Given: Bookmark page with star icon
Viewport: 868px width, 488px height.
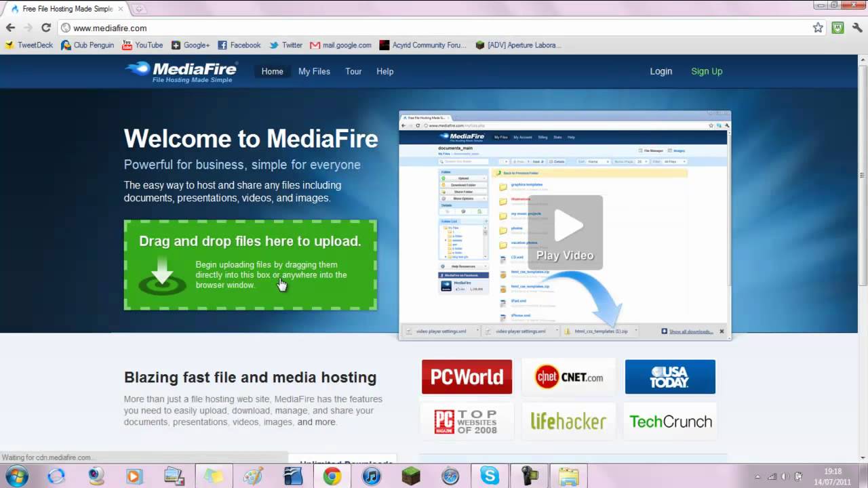Looking at the screenshot, I should (818, 28).
